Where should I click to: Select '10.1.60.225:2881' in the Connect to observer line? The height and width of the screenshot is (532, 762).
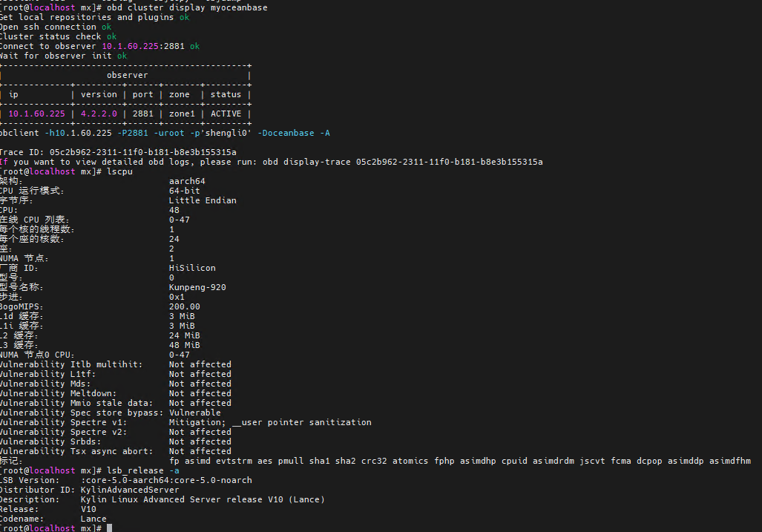point(143,46)
